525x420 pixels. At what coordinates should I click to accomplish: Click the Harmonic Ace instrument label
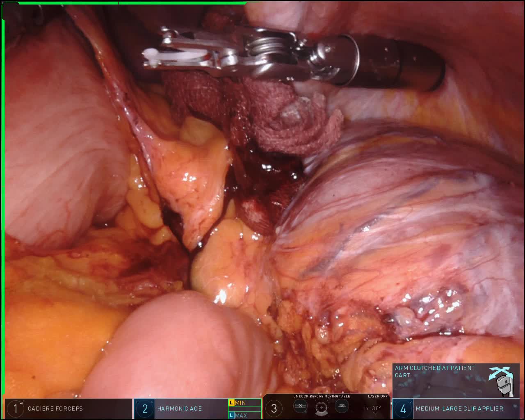180,409
